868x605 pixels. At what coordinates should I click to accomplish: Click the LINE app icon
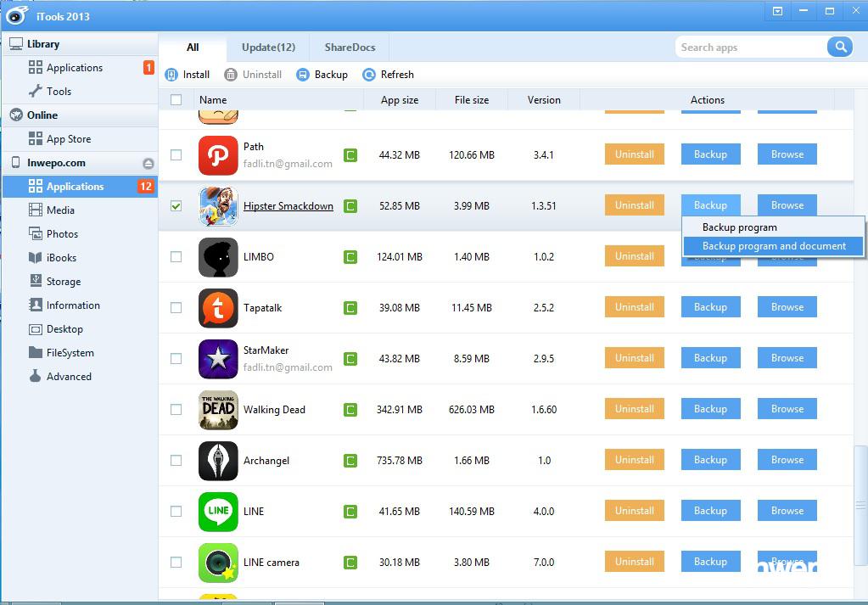(218, 512)
